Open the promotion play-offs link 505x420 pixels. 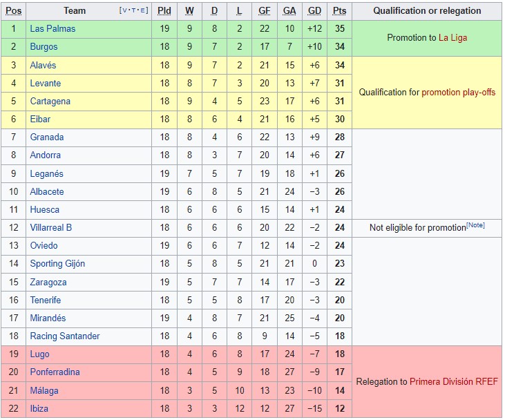click(458, 93)
